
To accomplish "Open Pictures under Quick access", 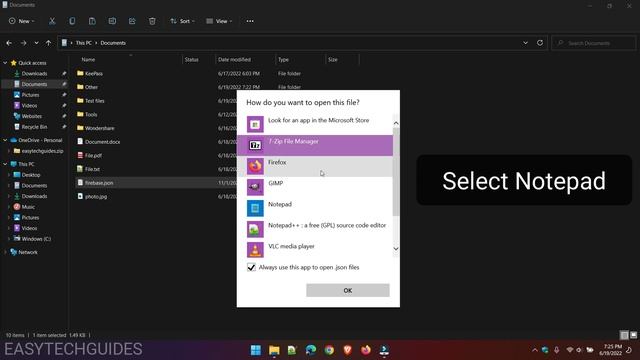I will 31,95.
